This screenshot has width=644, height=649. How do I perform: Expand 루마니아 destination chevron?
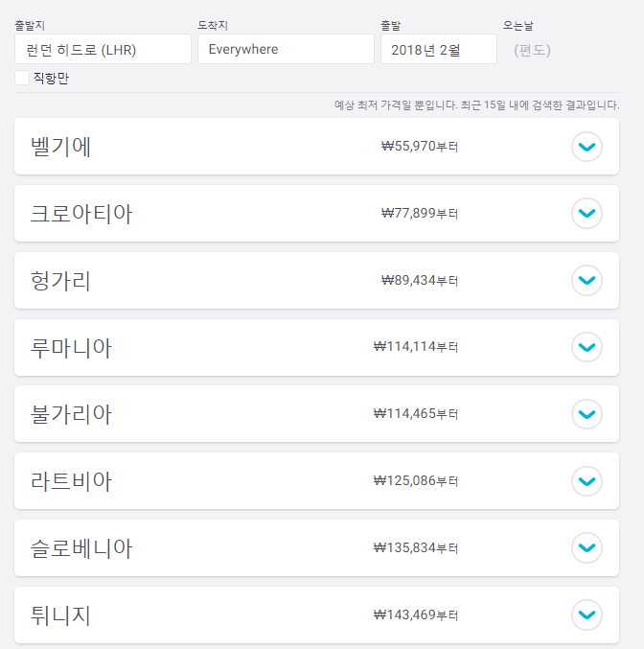586,347
